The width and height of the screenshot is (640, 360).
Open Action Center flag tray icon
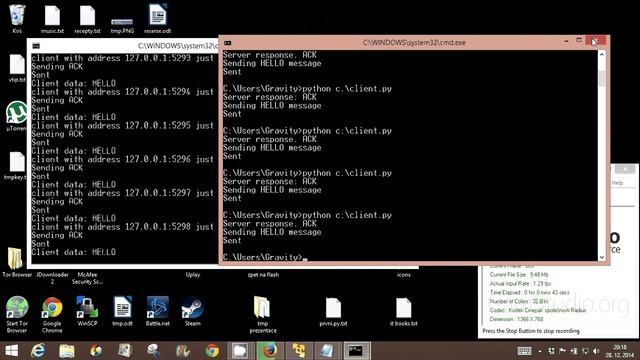click(562, 351)
